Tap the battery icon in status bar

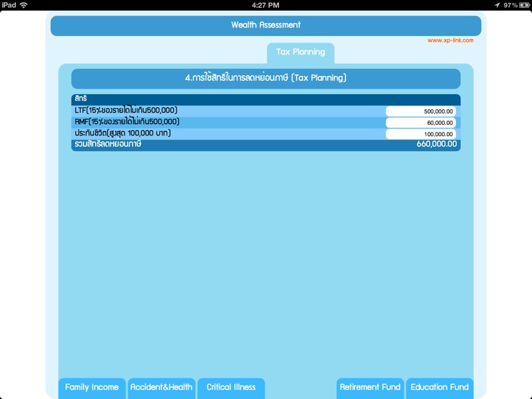point(524,5)
